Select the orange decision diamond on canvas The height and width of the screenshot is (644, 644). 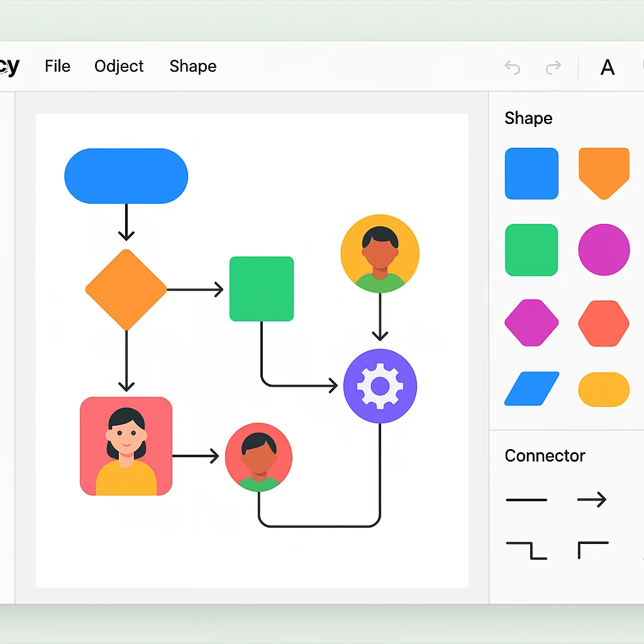click(x=126, y=289)
